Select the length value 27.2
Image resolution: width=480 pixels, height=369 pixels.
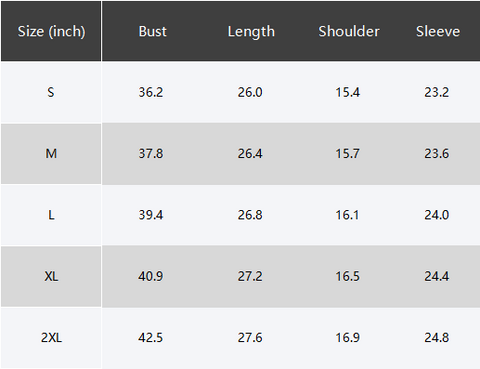250,276
